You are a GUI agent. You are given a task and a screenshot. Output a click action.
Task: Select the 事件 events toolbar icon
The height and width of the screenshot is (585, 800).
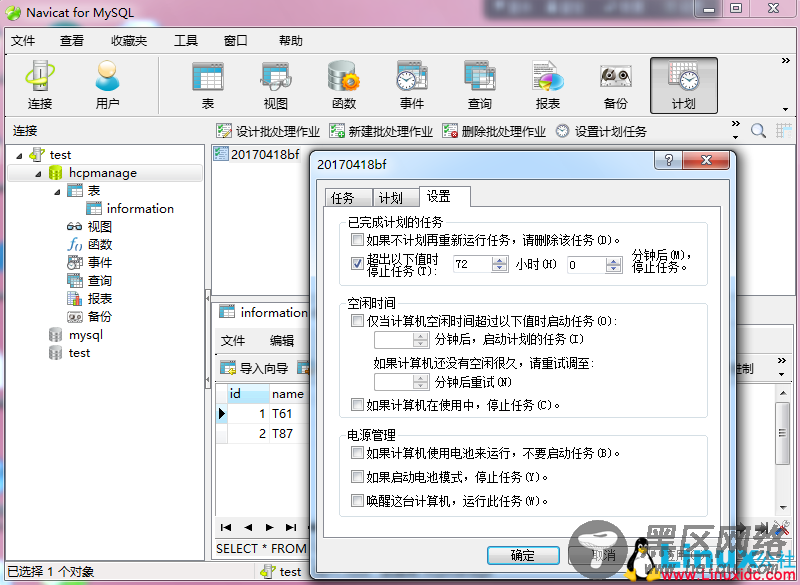[x=412, y=85]
